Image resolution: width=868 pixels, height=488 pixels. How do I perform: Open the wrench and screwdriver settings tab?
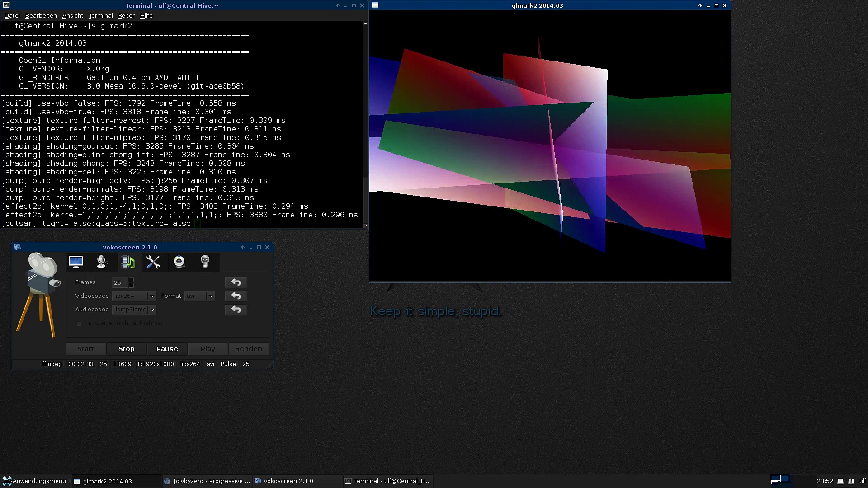coord(153,262)
